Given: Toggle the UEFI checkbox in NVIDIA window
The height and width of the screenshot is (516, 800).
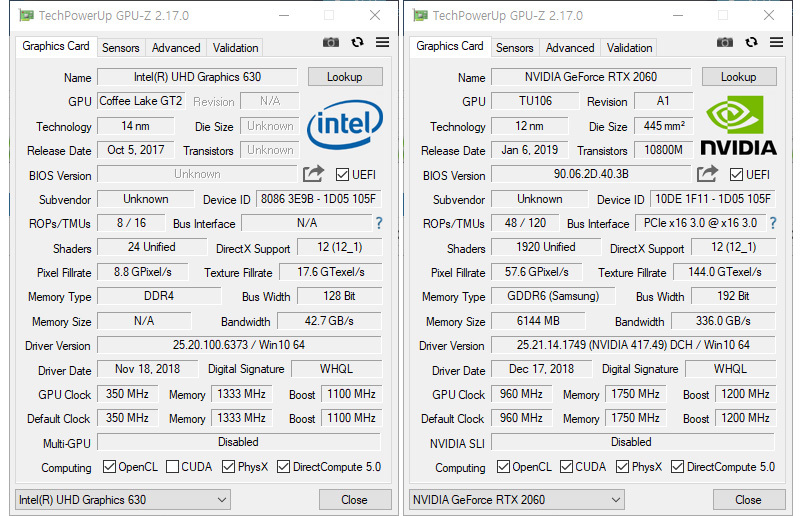Looking at the screenshot, I should [x=736, y=175].
